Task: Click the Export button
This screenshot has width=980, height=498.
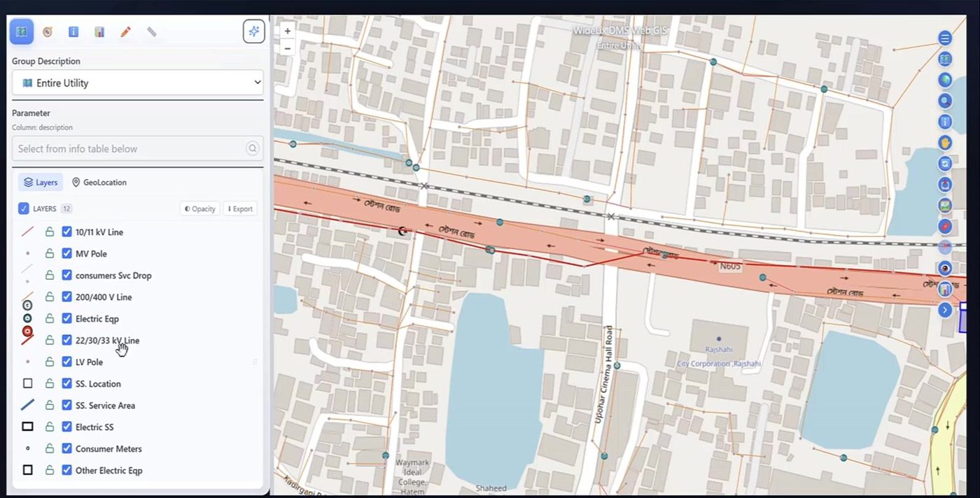Action: click(239, 208)
